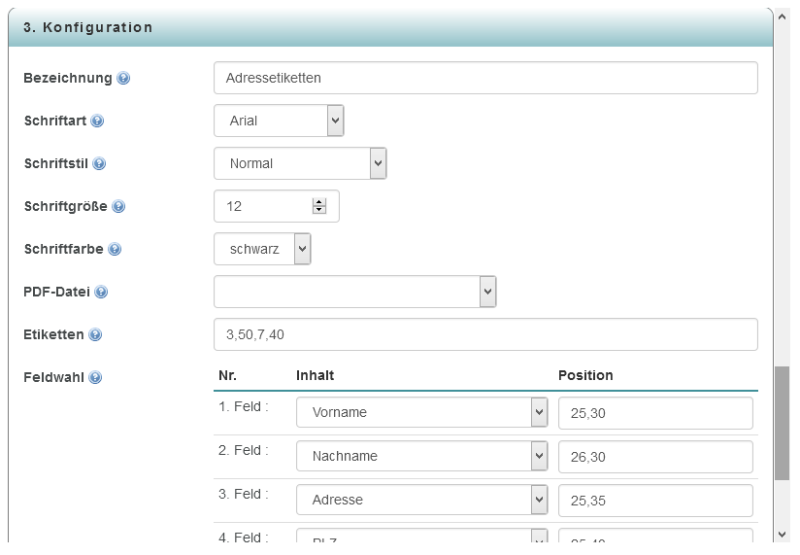Click help icon beside Schriftart label
This screenshot has height=555, width=800.
pyautogui.click(x=99, y=122)
